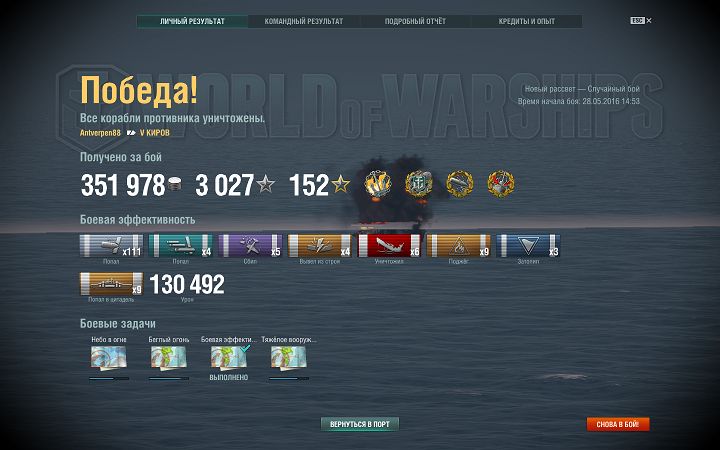This screenshot has width=720, height=450.
Task: Click main battery hits ribbon x111
Action: [111, 246]
